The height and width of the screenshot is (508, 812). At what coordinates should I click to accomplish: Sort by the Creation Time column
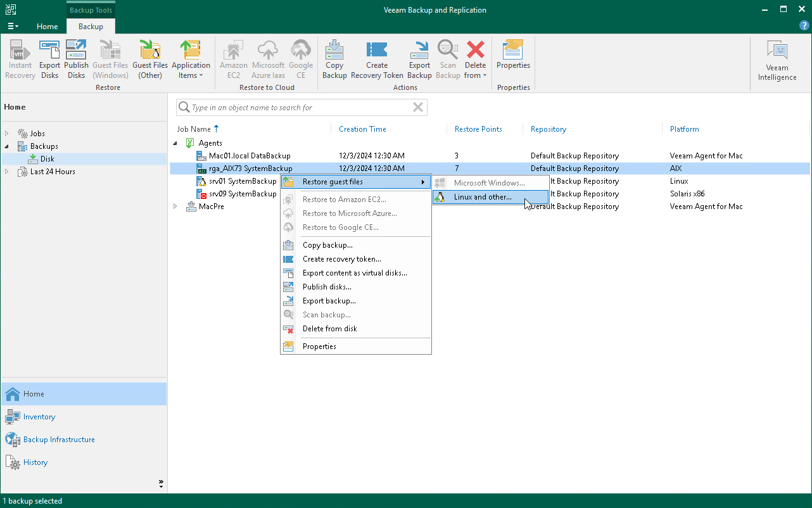point(362,129)
